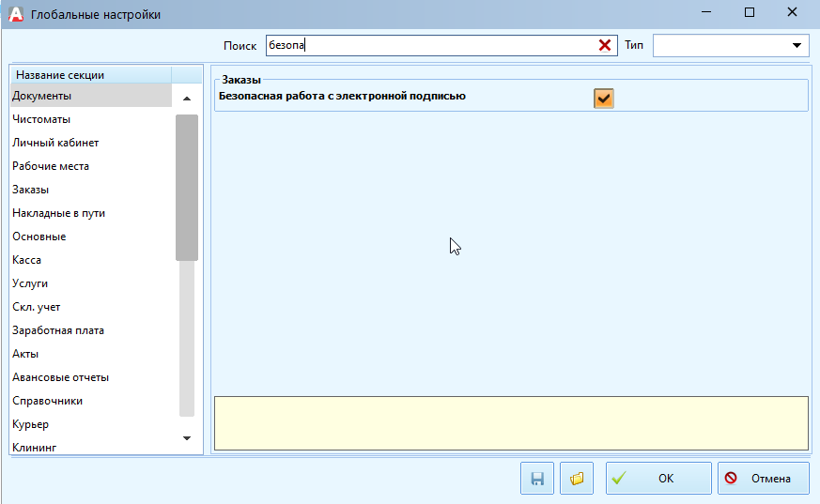Select the Касса section
Image resolution: width=820 pixels, height=504 pixels.
(x=27, y=260)
